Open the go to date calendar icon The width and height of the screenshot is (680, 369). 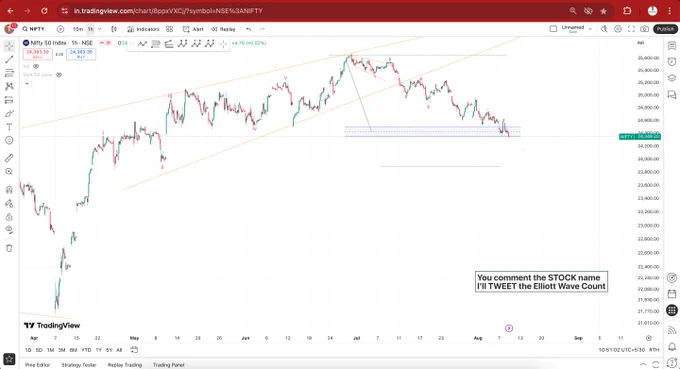(134, 349)
